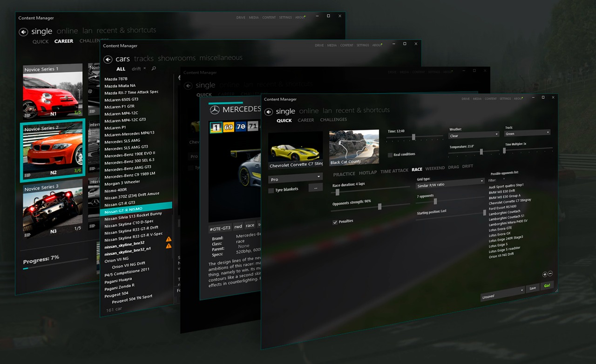Uncheck the Penalties checkbox

tap(335, 222)
